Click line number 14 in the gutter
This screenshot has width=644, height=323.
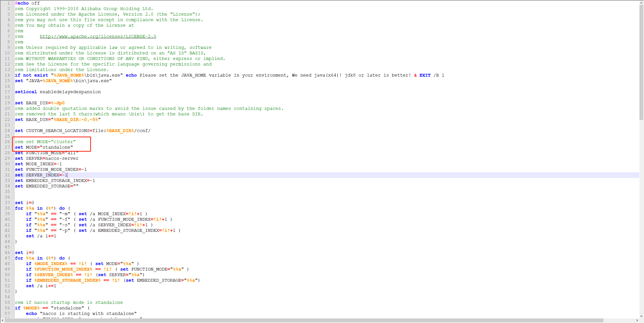[7, 75]
